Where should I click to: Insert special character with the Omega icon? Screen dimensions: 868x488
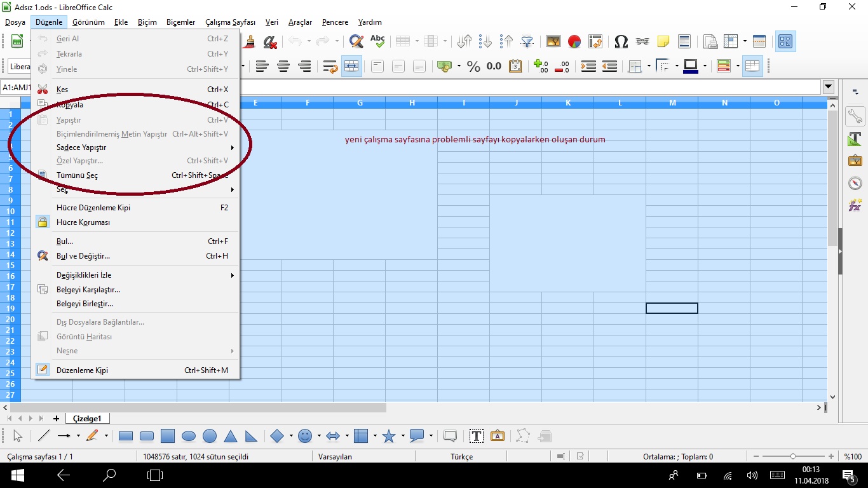coord(621,41)
